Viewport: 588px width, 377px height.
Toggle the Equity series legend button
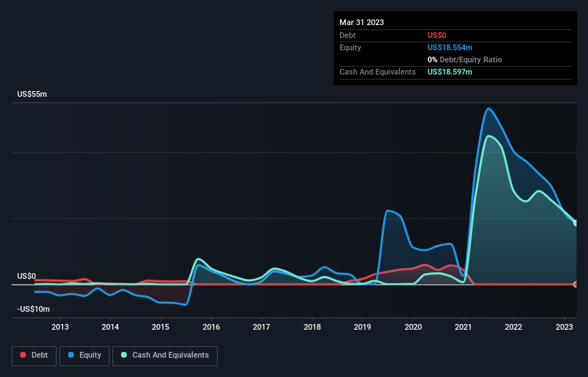[x=85, y=355]
